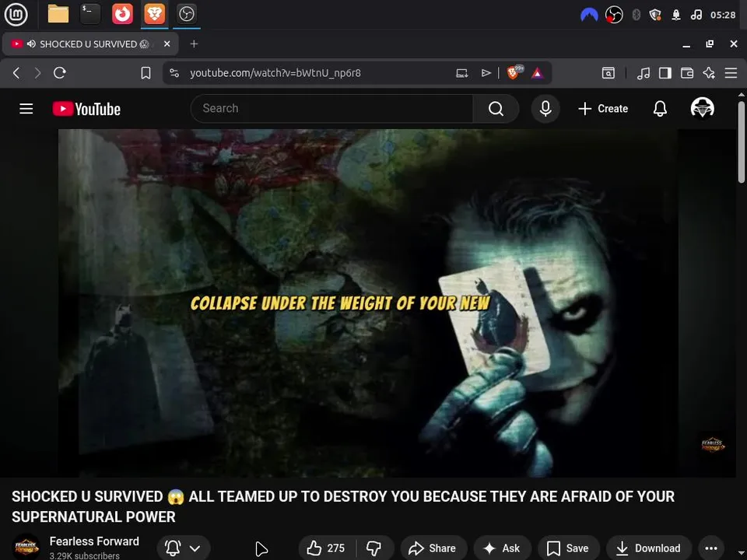Select the SHOCKED U SURVIVED browser tab
Image resolution: width=747 pixels, height=560 pixels.
tap(90, 44)
